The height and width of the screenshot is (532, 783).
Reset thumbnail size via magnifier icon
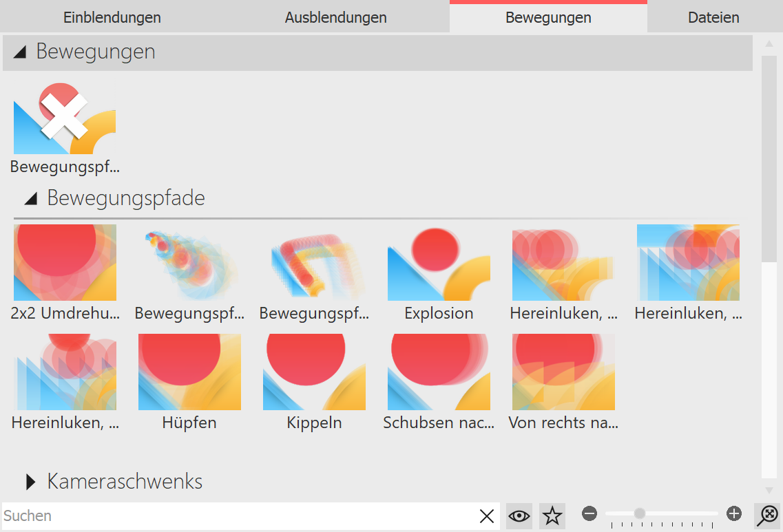coord(768,515)
